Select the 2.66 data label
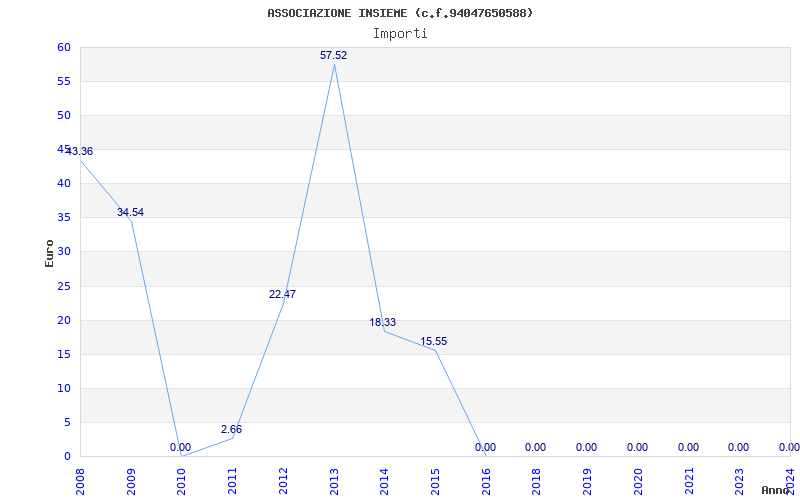This screenshot has height=500, width=800. tap(232, 429)
